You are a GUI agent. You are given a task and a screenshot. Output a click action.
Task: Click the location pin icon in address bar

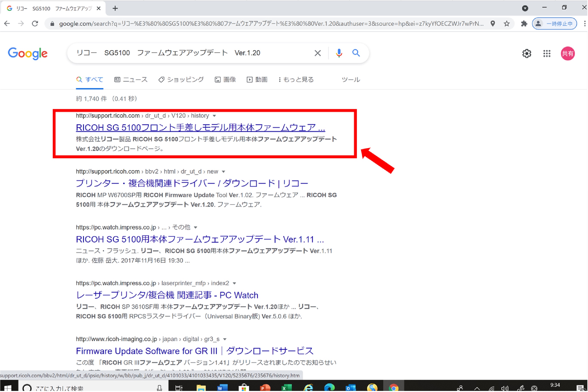point(493,23)
